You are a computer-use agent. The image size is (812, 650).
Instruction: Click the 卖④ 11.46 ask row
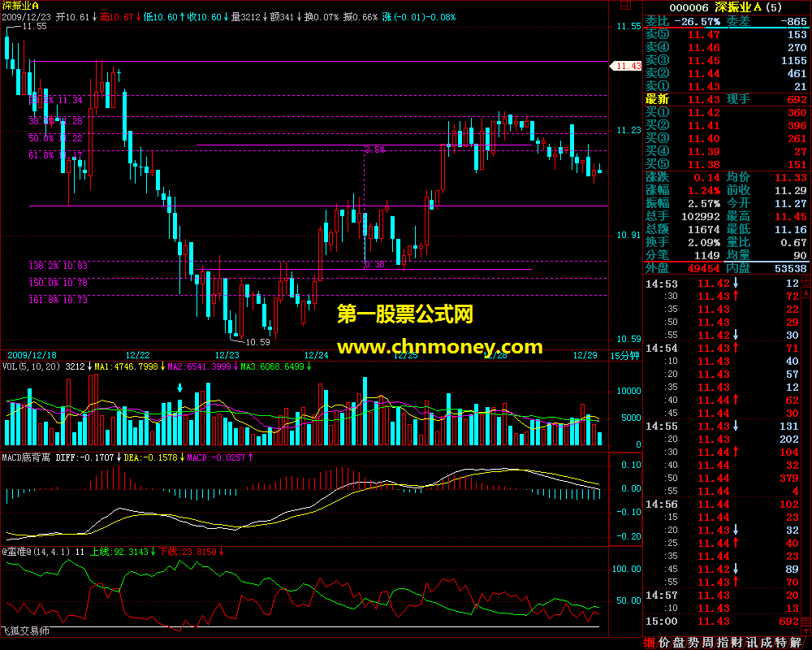click(x=727, y=48)
